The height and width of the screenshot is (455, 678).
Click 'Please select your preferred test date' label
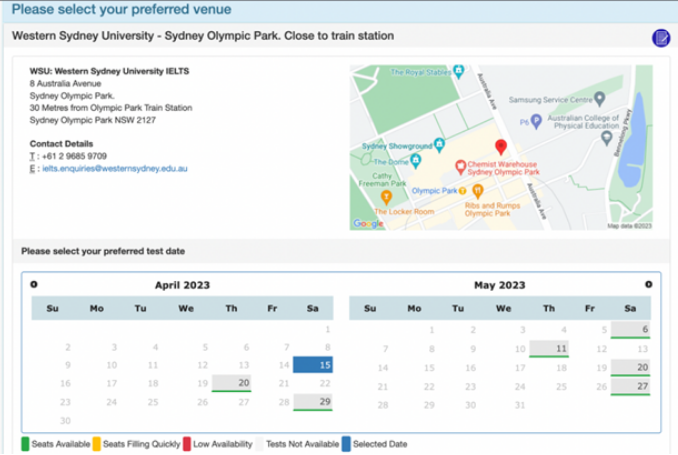pos(103,251)
